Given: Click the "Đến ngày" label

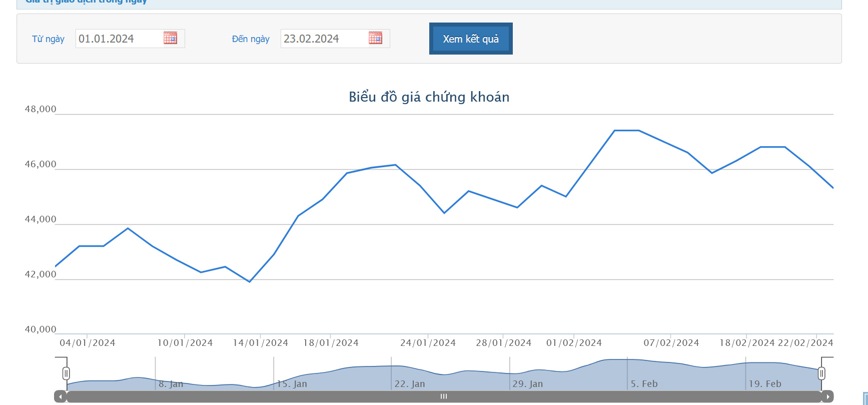Looking at the screenshot, I should coord(251,39).
